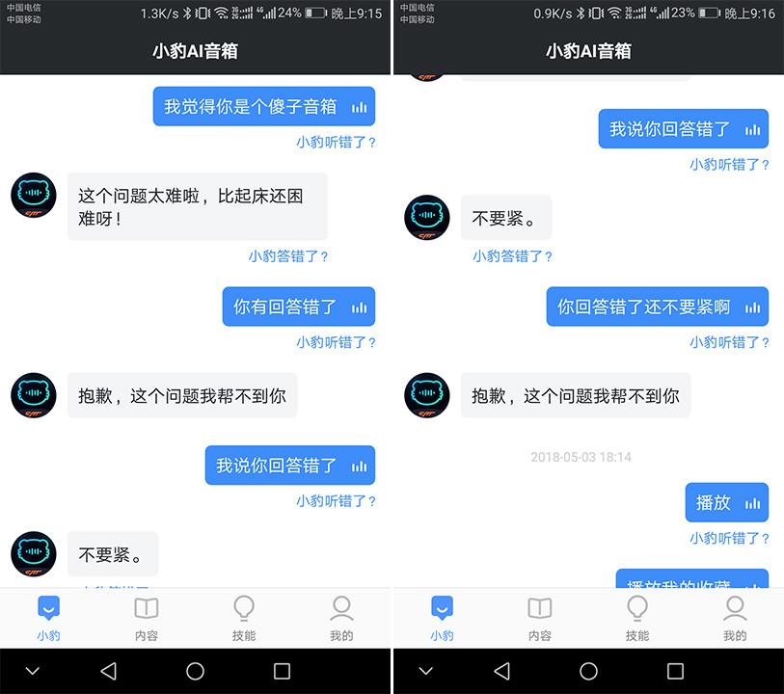Viewport: 784px width, 694px height.
Task: Tap 我的 profile icon on left screen
Action: pyautogui.click(x=341, y=619)
